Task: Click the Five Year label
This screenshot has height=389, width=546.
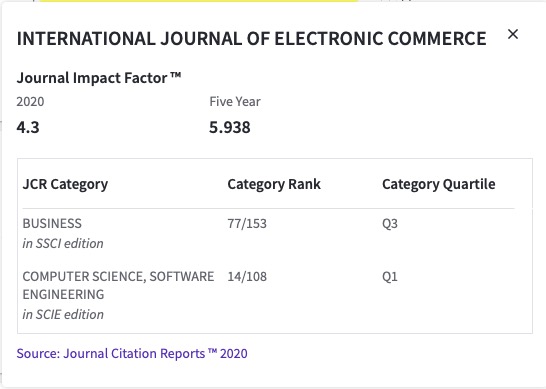Action: [x=235, y=102]
